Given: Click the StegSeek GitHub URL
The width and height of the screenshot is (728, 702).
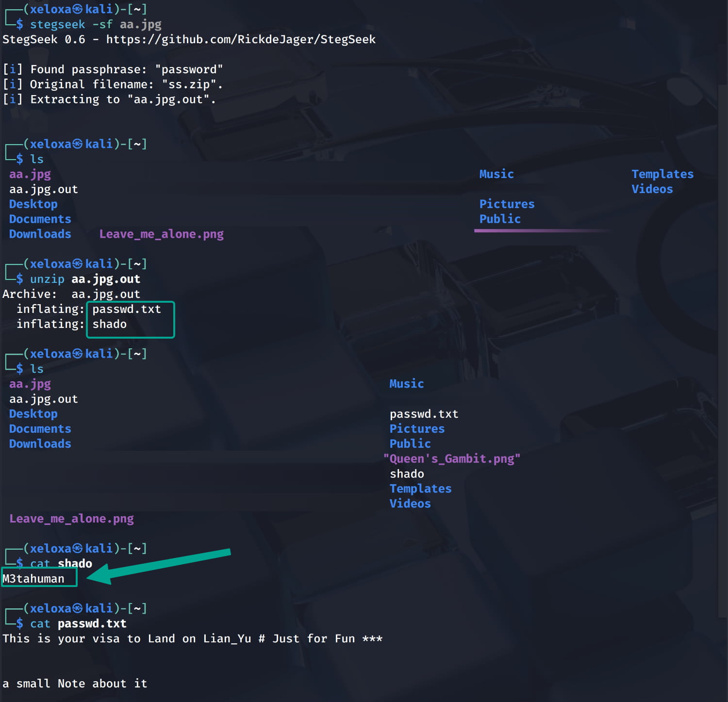Looking at the screenshot, I should tap(241, 39).
